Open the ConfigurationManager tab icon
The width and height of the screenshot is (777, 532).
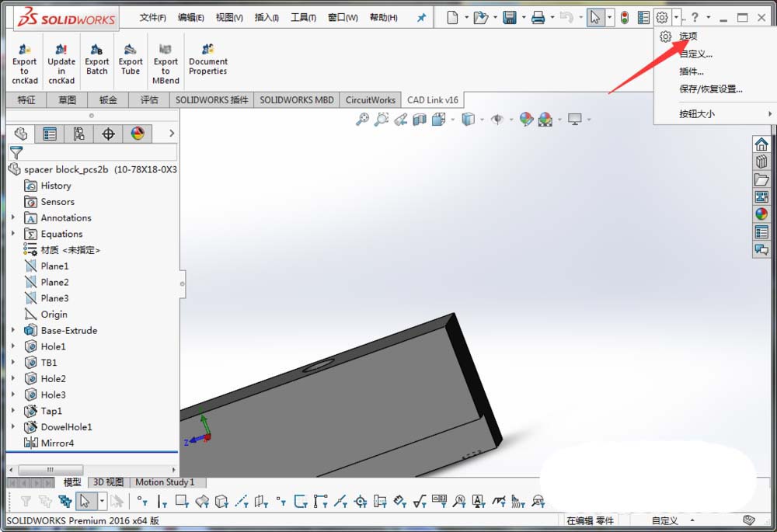pos(78,134)
